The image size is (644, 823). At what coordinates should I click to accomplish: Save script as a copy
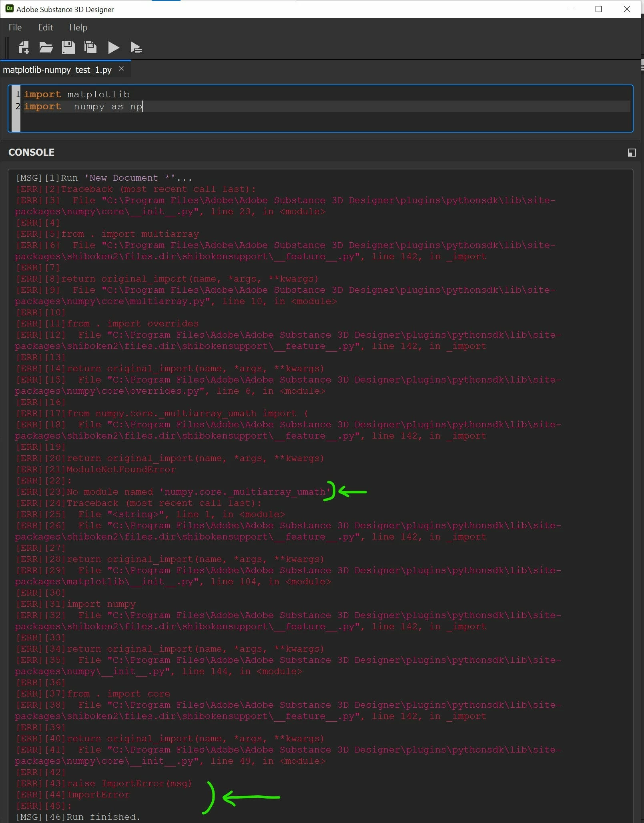coord(90,48)
